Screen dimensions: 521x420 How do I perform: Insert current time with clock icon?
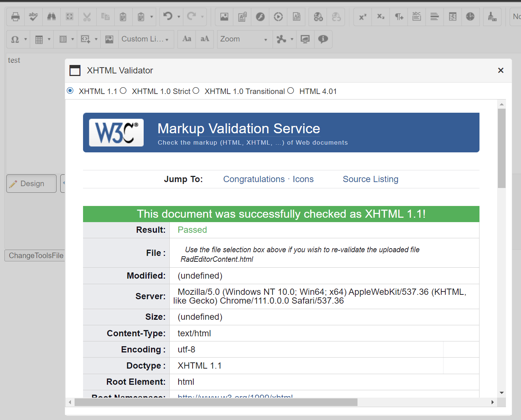470,17
